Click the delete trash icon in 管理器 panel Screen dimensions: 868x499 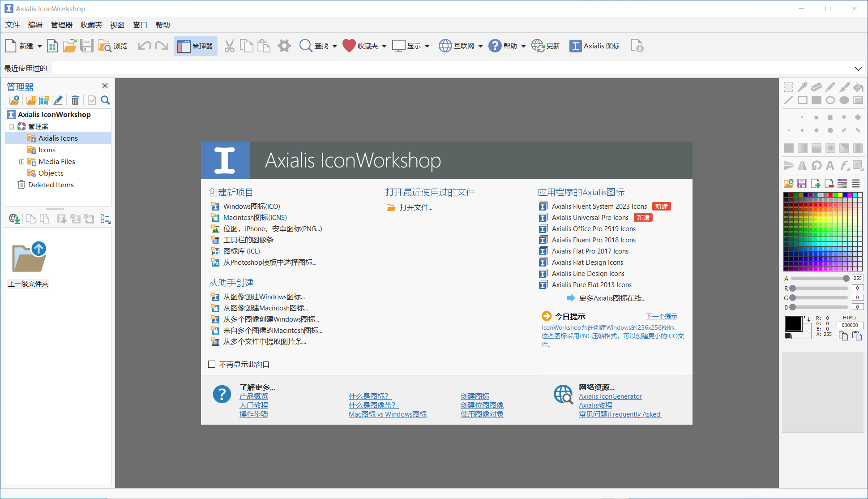tap(75, 100)
